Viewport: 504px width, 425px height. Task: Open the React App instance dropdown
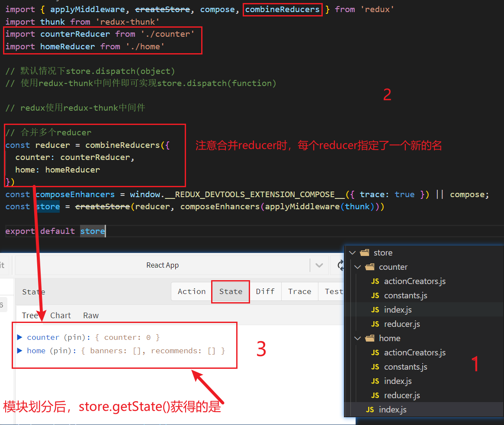point(319,265)
